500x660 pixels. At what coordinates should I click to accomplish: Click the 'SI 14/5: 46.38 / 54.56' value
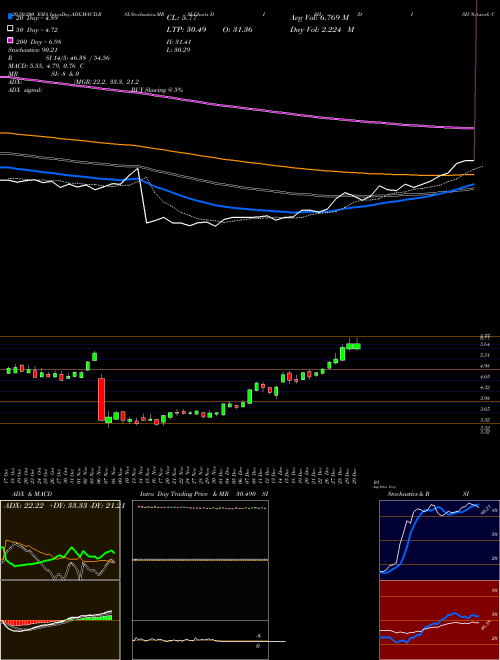pyautogui.click(x=78, y=58)
